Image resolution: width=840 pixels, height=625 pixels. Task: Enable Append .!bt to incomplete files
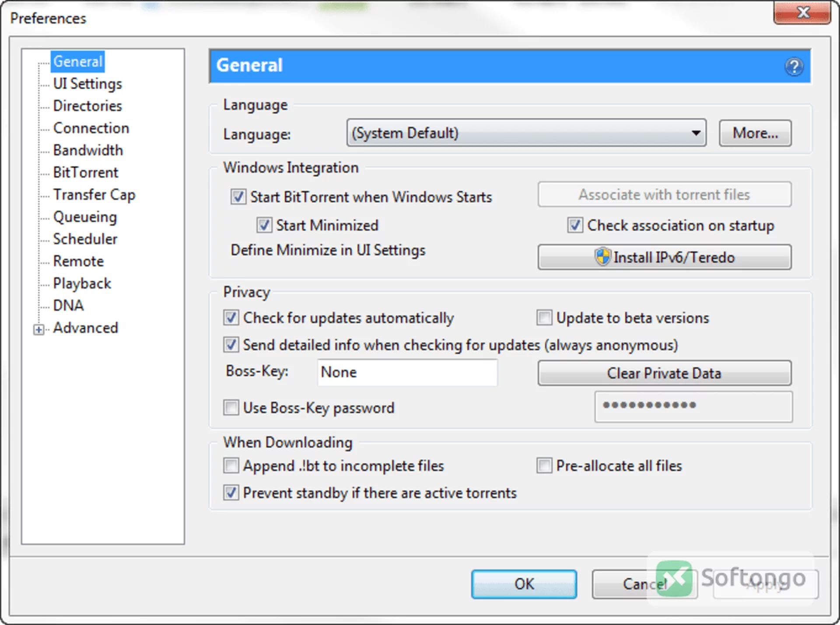coord(231,466)
